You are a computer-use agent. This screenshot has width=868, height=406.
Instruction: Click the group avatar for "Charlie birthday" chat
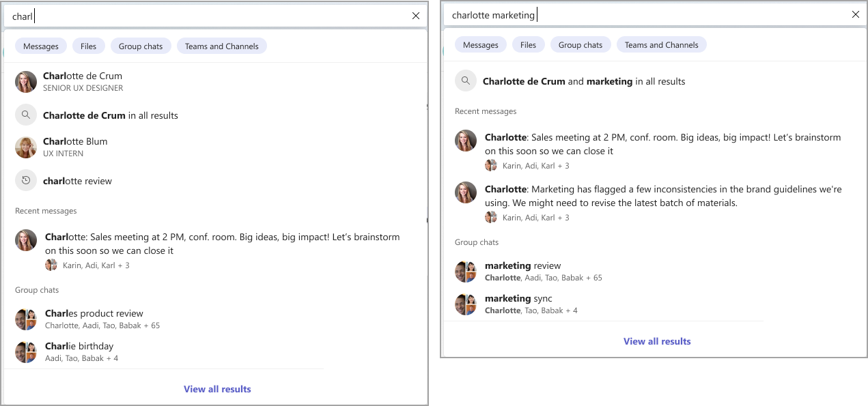[x=26, y=352]
